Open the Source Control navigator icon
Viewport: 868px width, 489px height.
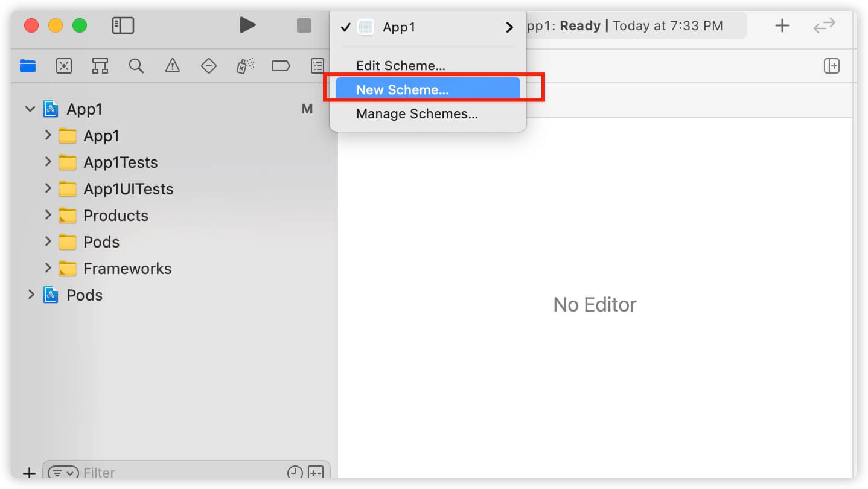coord(64,66)
